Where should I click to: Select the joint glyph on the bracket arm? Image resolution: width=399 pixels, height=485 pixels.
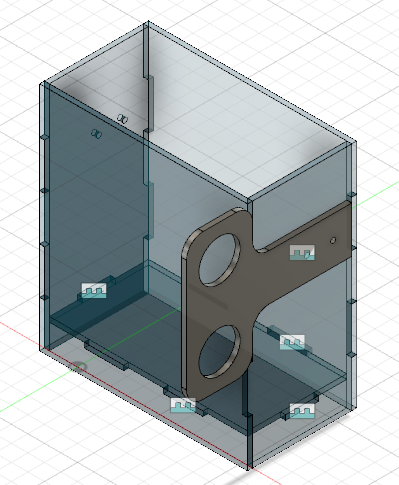302,253
